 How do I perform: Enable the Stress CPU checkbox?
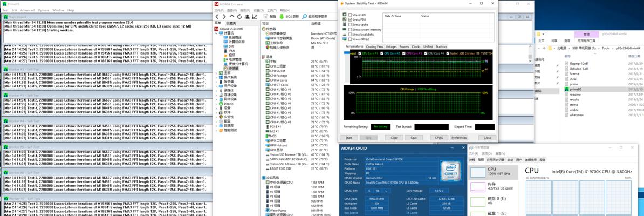pos(350,15)
